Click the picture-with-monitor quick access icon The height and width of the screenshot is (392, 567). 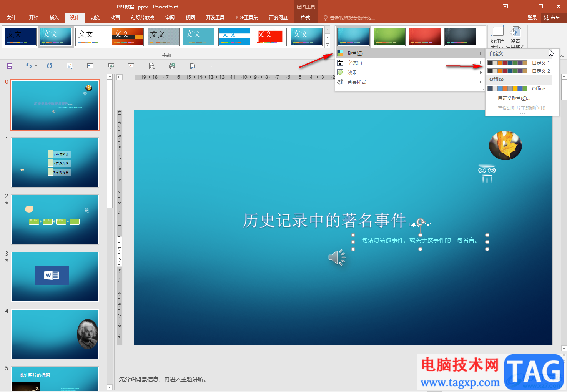tap(70, 66)
